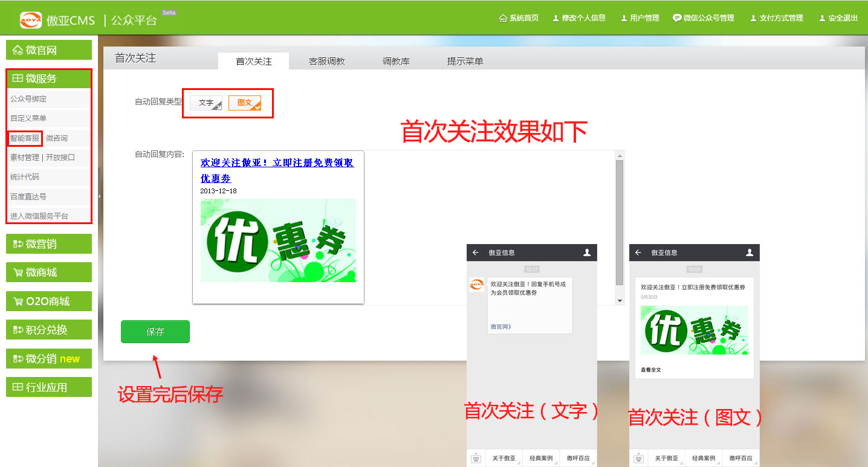868x467 pixels.
Task: Click the house icon on 微官网
Action: [x=18, y=51]
